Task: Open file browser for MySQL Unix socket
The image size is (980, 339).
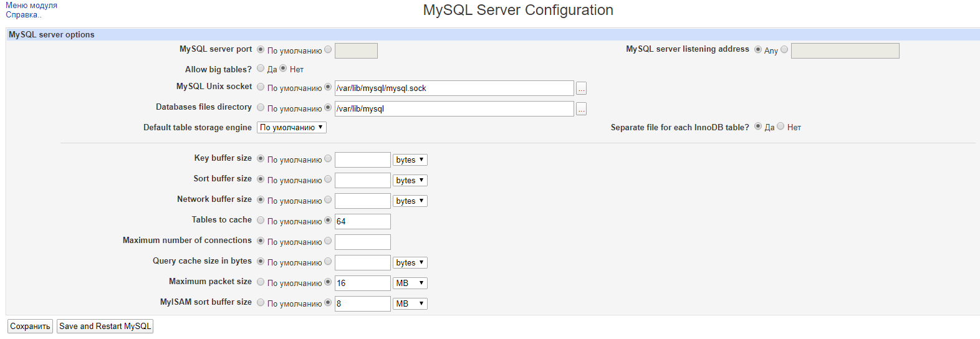Action: coord(581,88)
